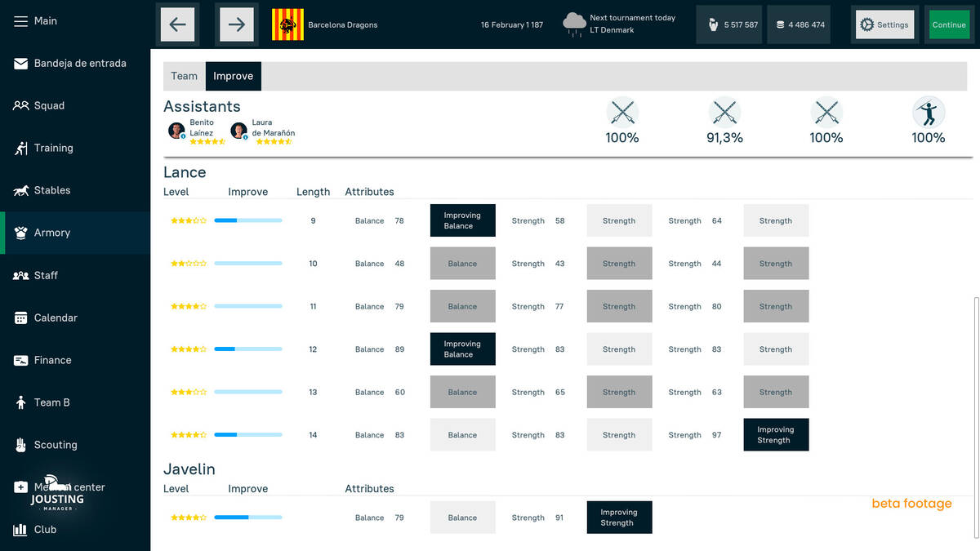The height and width of the screenshot is (551, 980).
Task: Toggle Improving Balance for length 9 lance
Action: coord(463,220)
